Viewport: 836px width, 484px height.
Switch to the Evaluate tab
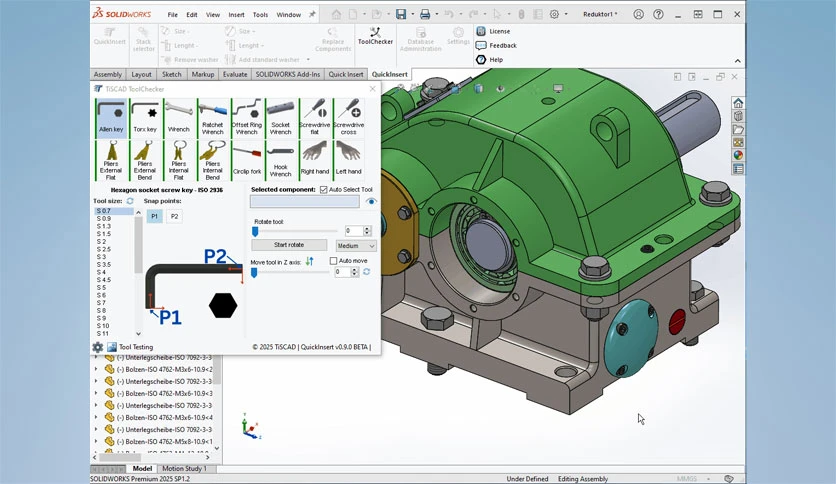[235, 75]
